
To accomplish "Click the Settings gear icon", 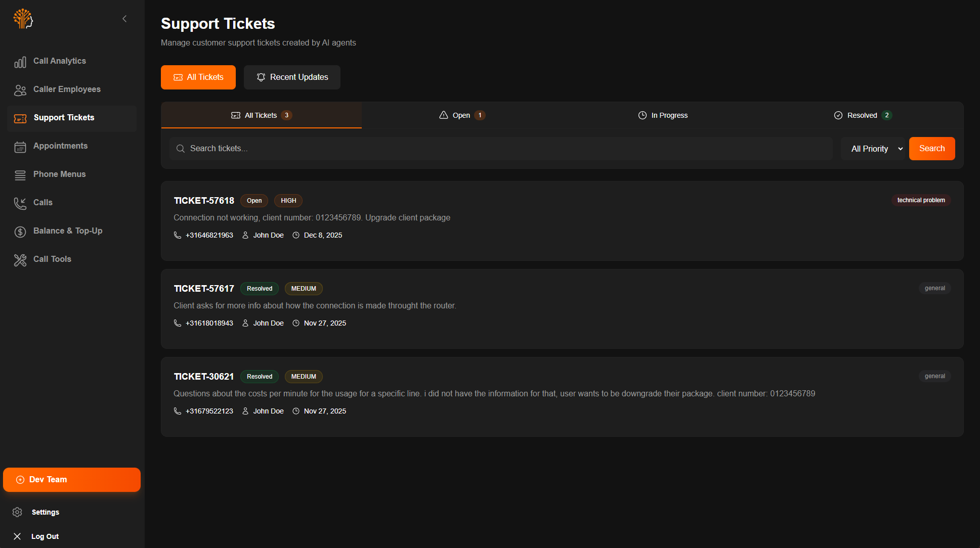I will (x=17, y=512).
